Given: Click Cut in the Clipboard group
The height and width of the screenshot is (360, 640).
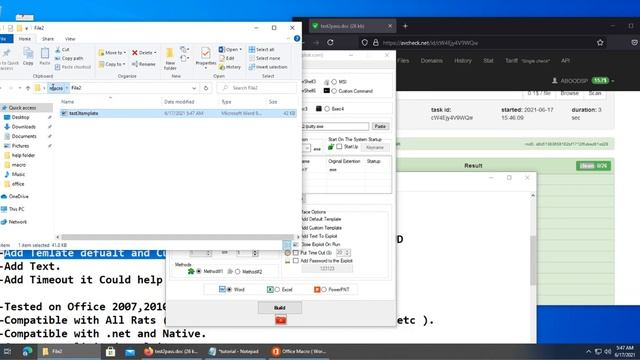Looking at the screenshot, I should (62, 49).
